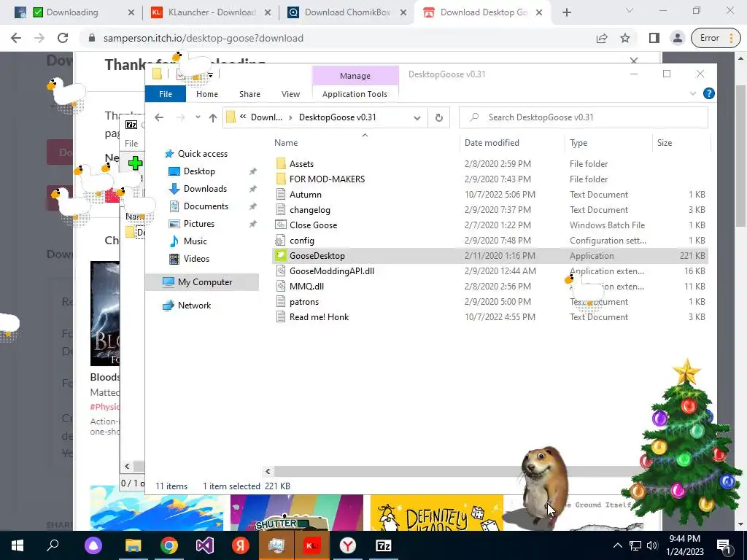
Task: Sort files by Type column
Action: 578,142
